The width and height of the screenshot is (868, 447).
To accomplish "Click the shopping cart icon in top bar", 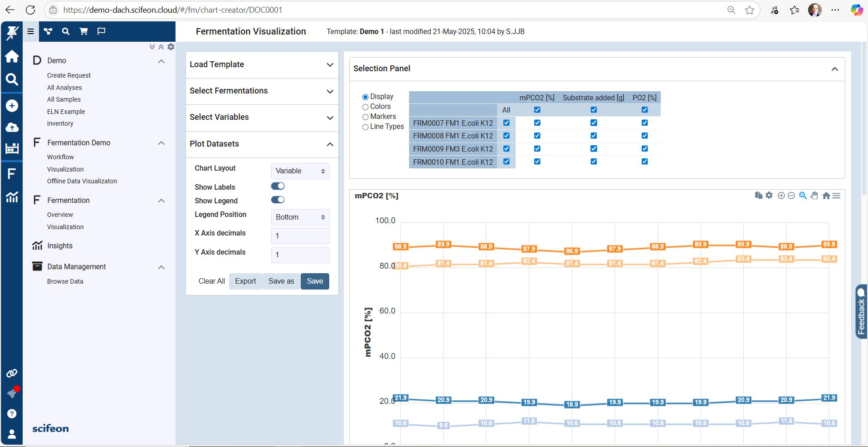I will tap(84, 31).
